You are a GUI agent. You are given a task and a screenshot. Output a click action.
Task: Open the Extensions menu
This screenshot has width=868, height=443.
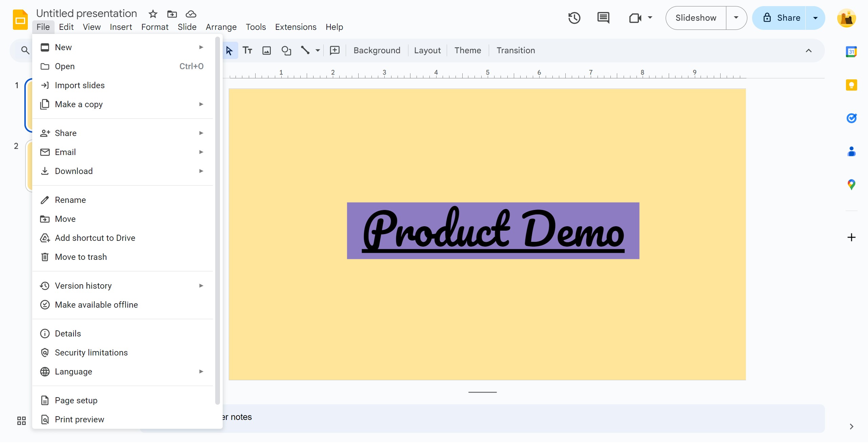pos(296,27)
